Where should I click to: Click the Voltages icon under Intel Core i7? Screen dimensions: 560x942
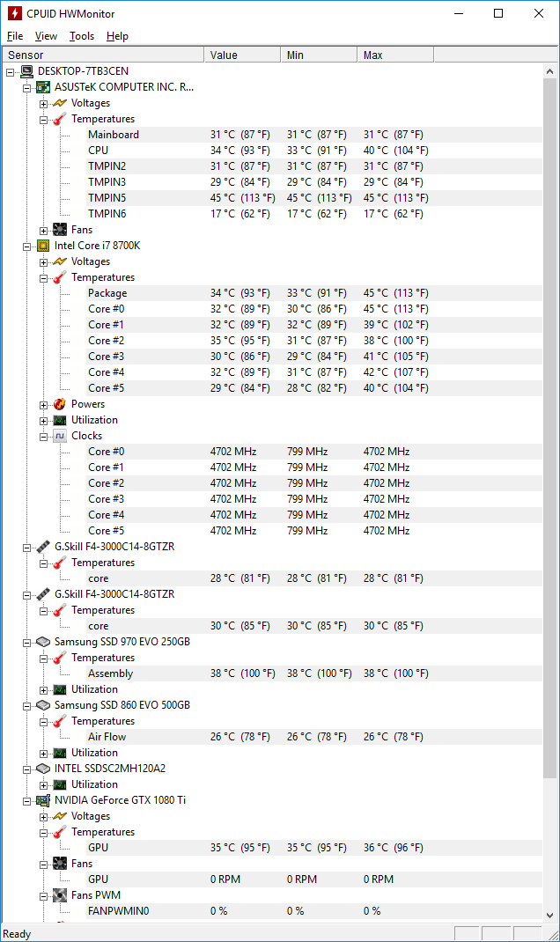click(60, 262)
